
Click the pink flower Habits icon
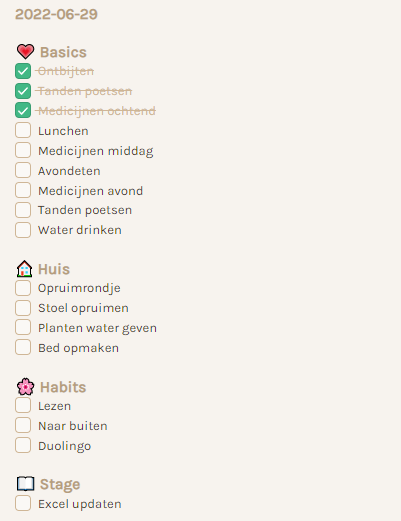point(25,387)
